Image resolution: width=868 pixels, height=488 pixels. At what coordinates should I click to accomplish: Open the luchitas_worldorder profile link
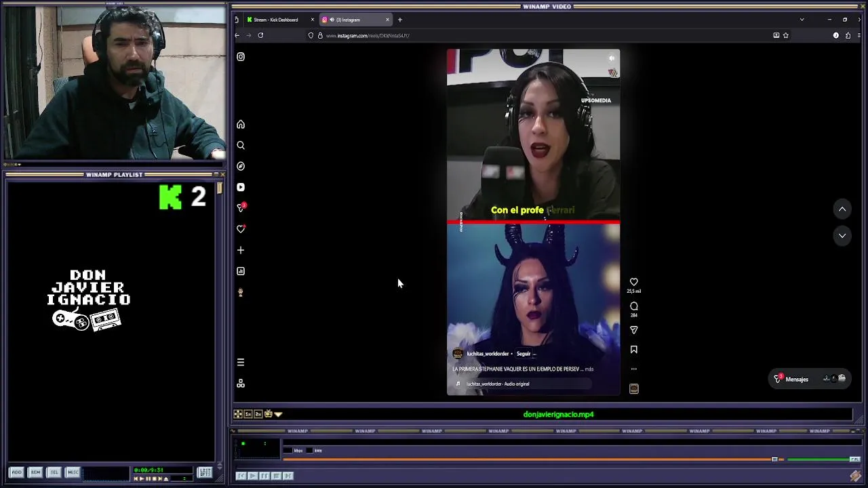[488, 354]
